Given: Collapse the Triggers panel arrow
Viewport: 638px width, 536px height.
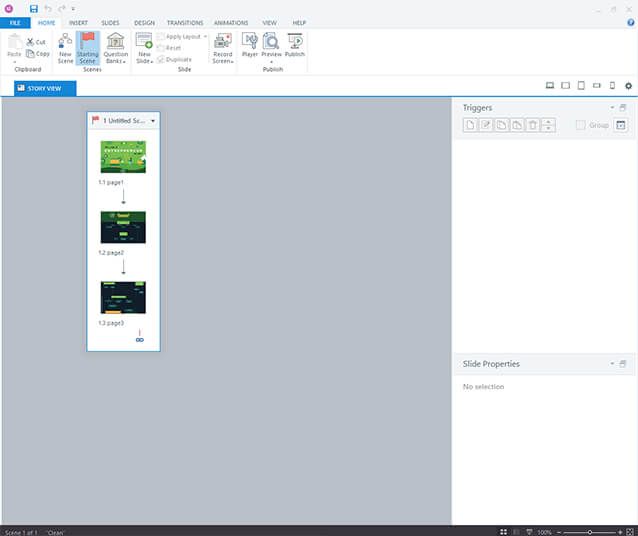Looking at the screenshot, I should point(612,108).
